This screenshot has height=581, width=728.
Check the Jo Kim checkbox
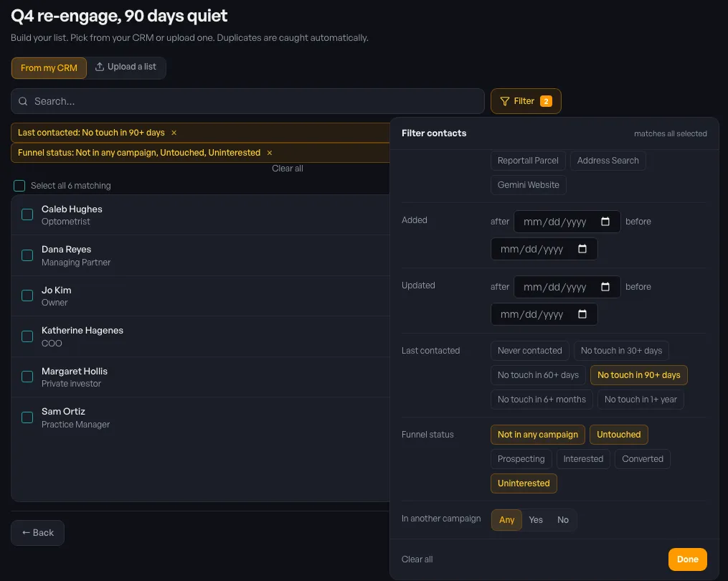[27, 296]
